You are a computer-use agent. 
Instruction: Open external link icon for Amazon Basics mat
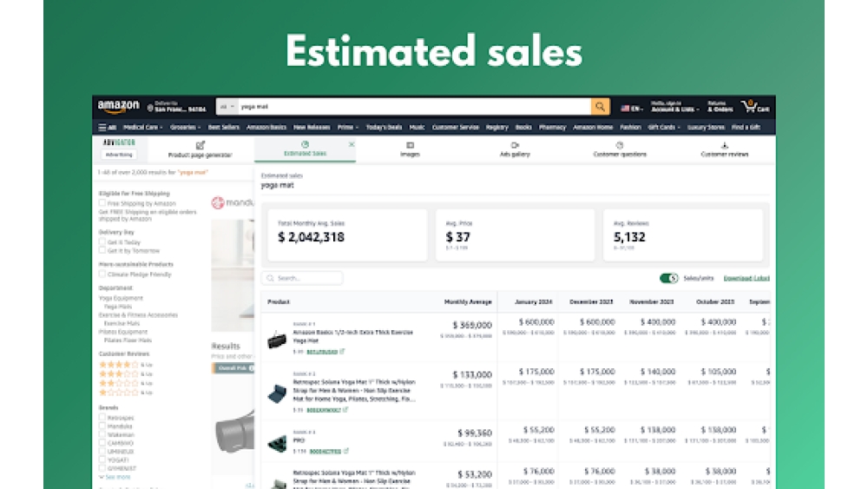pyautogui.click(x=343, y=351)
